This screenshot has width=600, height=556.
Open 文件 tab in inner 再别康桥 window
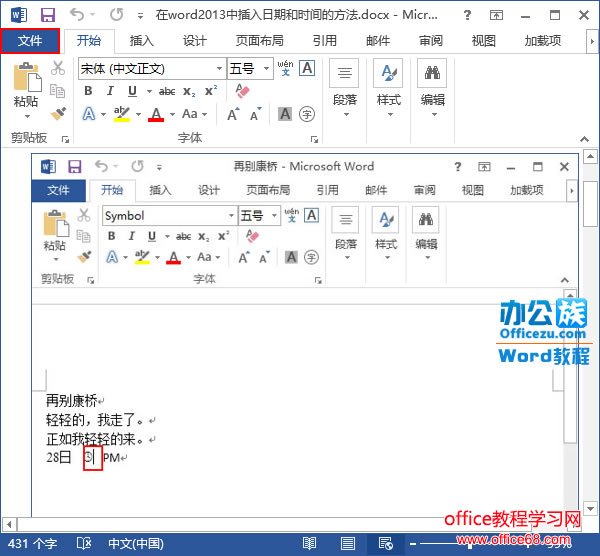[x=59, y=190]
